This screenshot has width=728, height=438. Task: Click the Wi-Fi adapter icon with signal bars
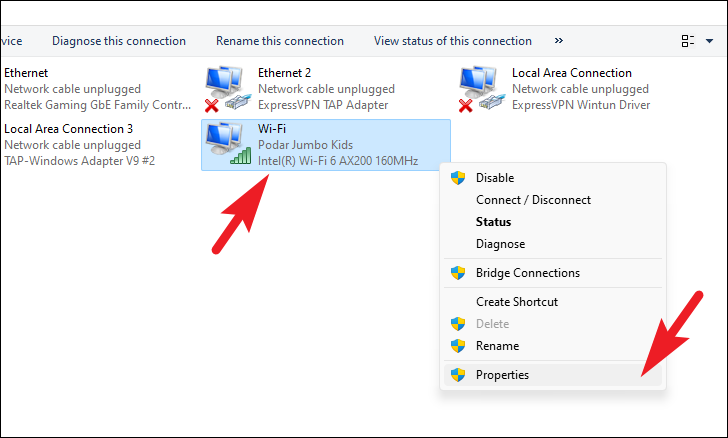pyautogui.click(x=228, y=144)
